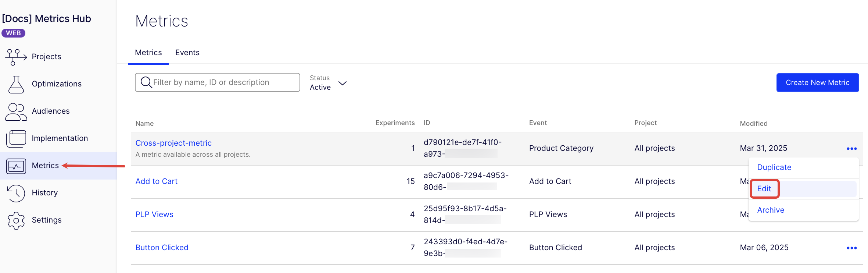
Task: Open actions menu for Cross-project-metric row
Action: point(851,149)
